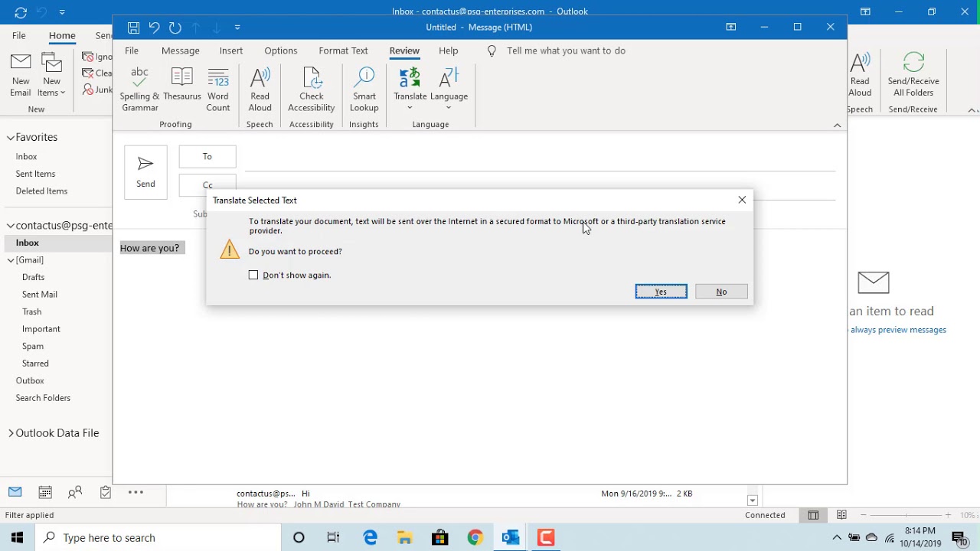Collapse the contactus@psg-enterprises account tree

click(x=11, y=226)
